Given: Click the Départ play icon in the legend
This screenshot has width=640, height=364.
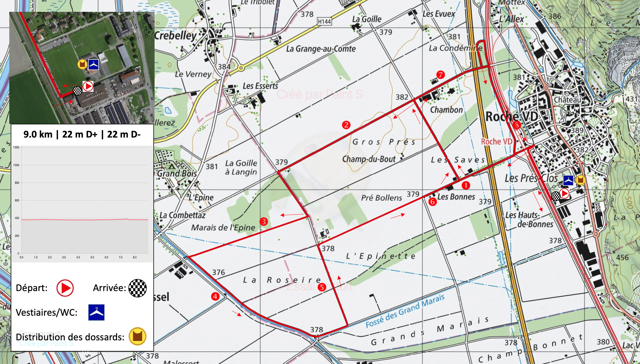Looking at the screenshot, I should [x=65, y=288].
